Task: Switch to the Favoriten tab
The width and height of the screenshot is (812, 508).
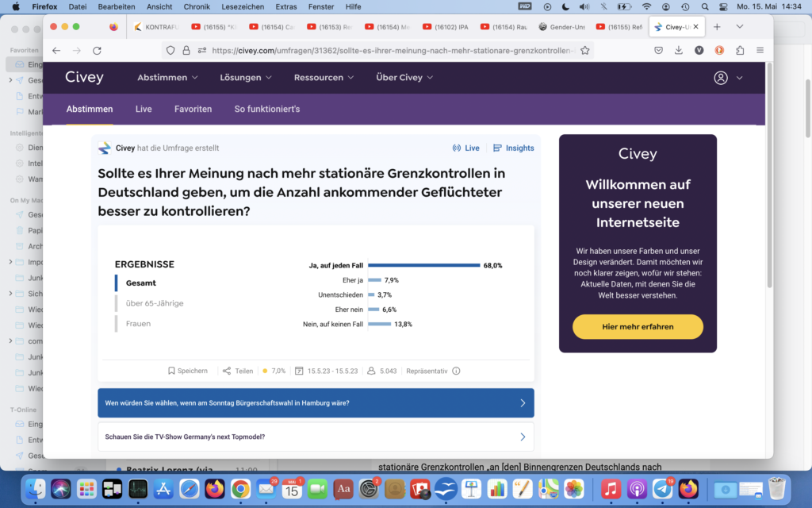Action: [x=193, y=109]
